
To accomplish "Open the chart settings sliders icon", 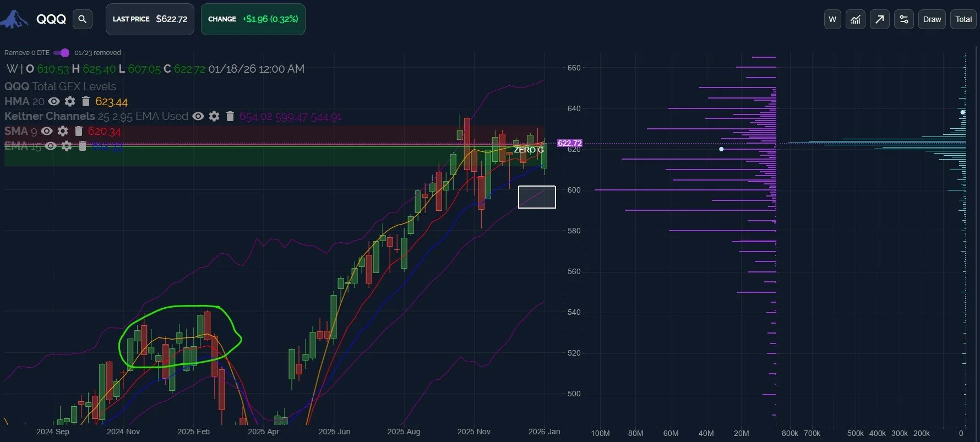I will pyautogui.click(x=903, y=19).
